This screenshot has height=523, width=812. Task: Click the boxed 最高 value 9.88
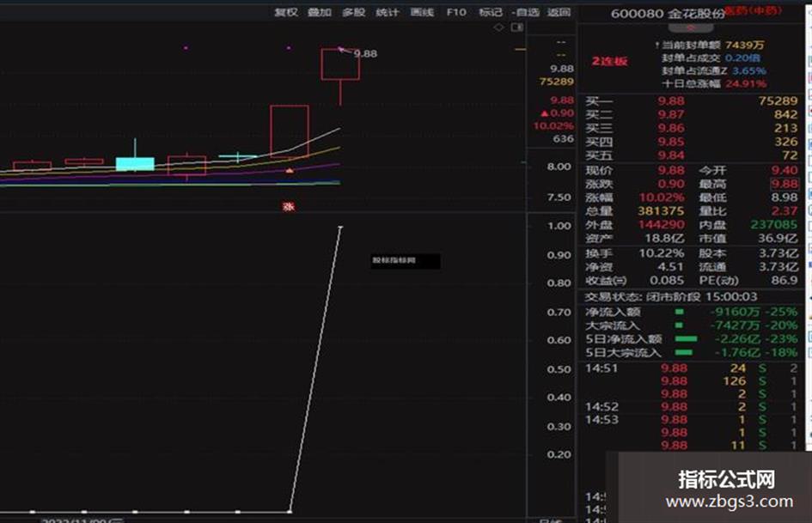click(785, 184)
